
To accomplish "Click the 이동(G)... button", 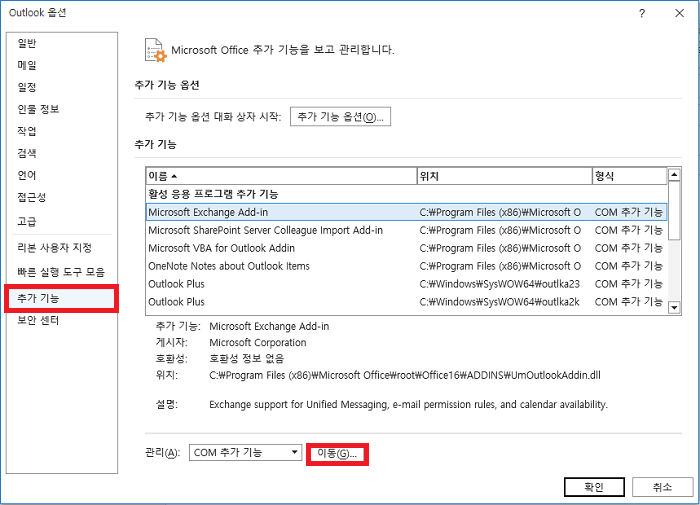I will pyautogui.click(x=338, y=454).
